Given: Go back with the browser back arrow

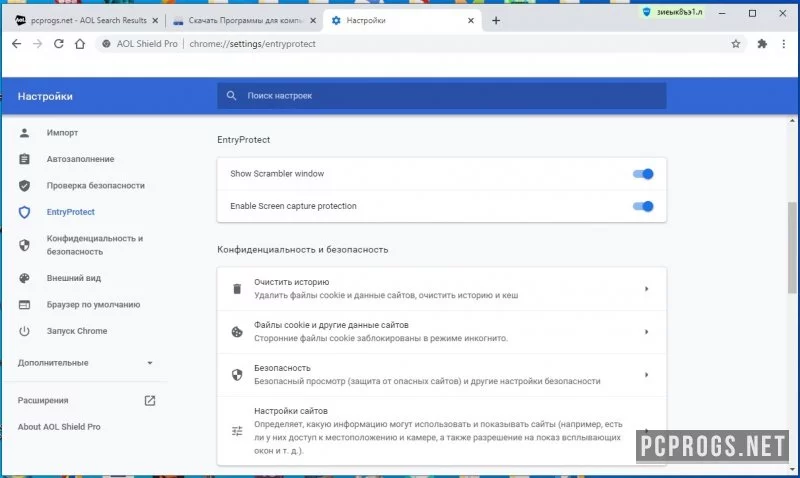Looking at the screenshot, I should pyautogui.click(x=16, y=44).
